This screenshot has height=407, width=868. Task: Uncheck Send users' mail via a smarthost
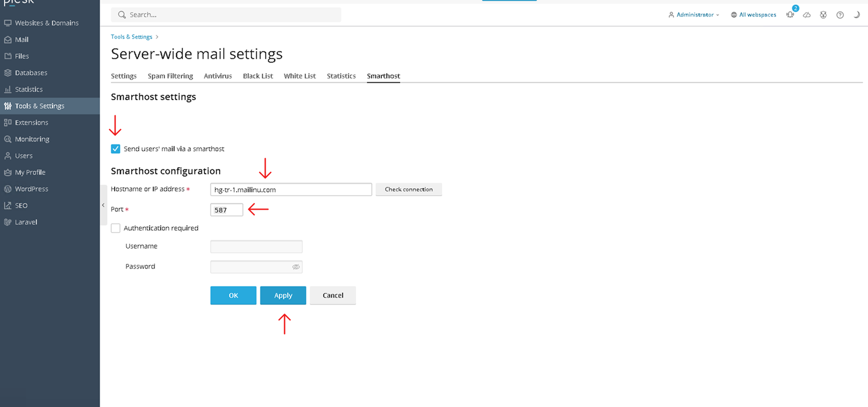116,149
